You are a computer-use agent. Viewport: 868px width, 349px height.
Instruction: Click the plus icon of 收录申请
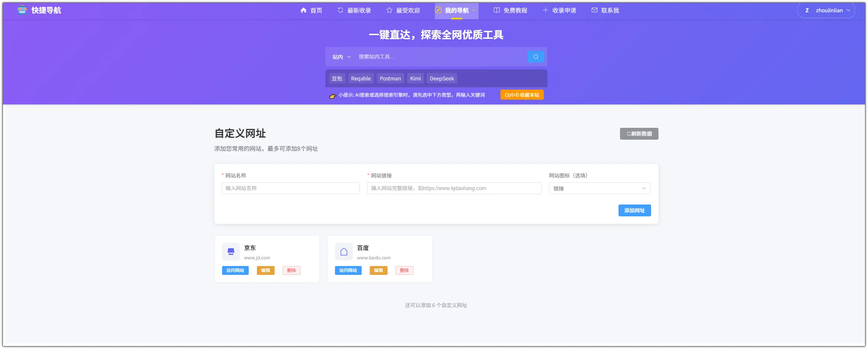pos(545,10)
